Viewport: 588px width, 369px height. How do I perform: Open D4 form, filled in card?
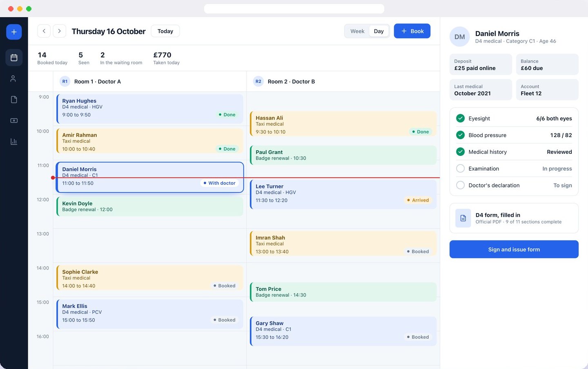tap(514, 218)
